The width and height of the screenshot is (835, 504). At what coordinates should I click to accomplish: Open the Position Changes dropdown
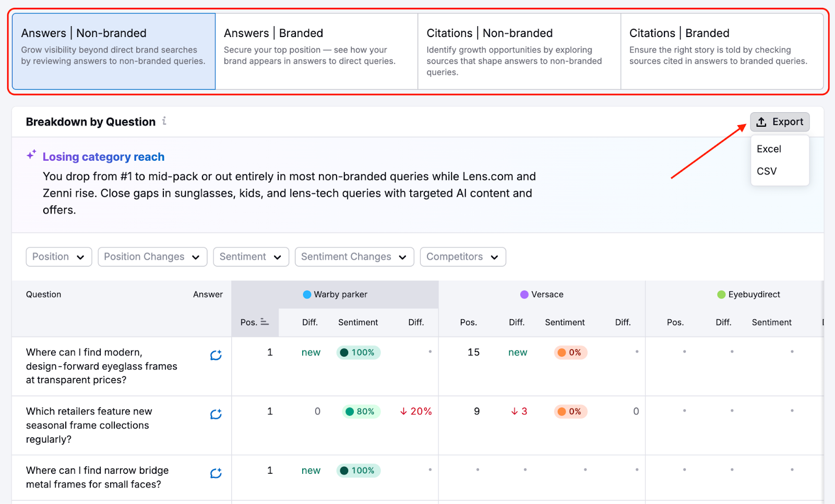[x=152, y=257]
